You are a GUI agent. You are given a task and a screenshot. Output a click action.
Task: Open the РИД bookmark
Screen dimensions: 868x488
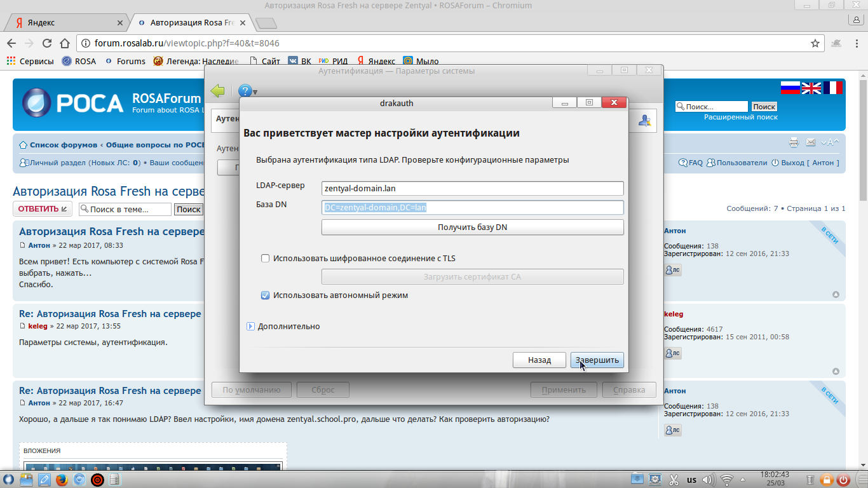pyautogui.click(x=333, y=61)
